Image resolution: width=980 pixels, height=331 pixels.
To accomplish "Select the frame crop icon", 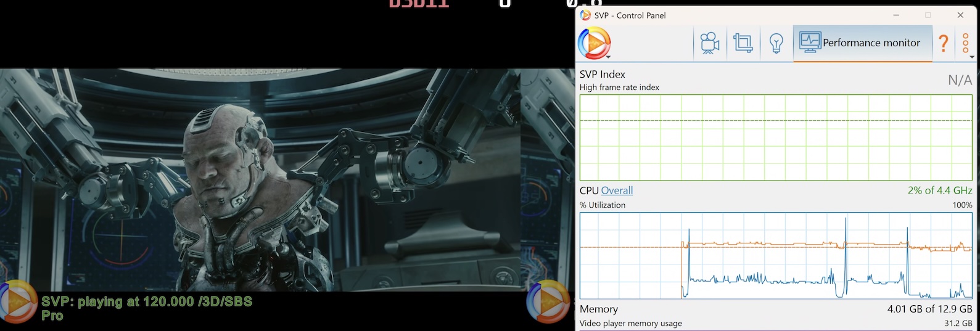I will (x=743, y=43).
